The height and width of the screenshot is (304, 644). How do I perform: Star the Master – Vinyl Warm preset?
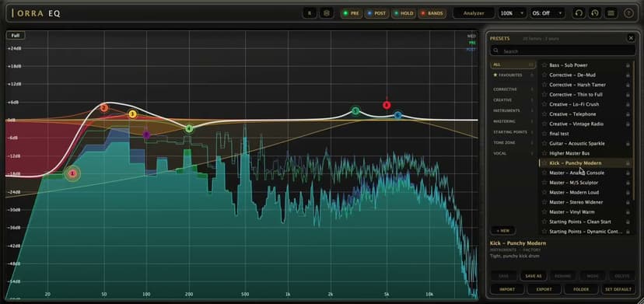coord(544,212)
